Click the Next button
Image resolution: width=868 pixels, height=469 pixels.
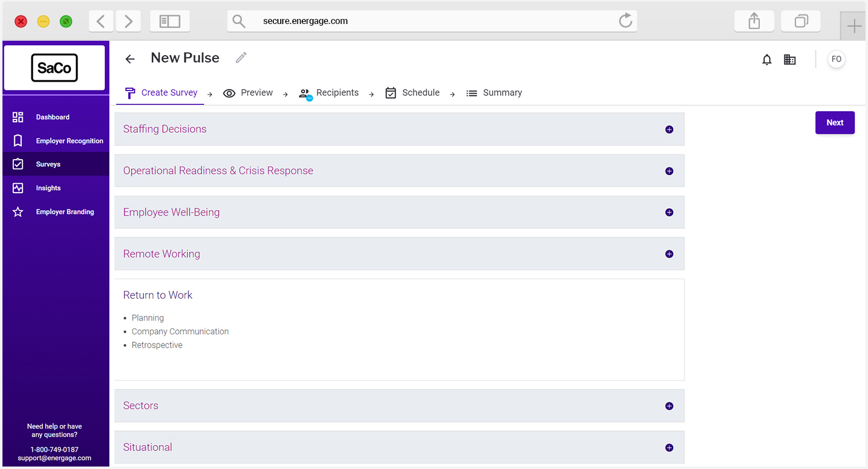tap(835, 123)
